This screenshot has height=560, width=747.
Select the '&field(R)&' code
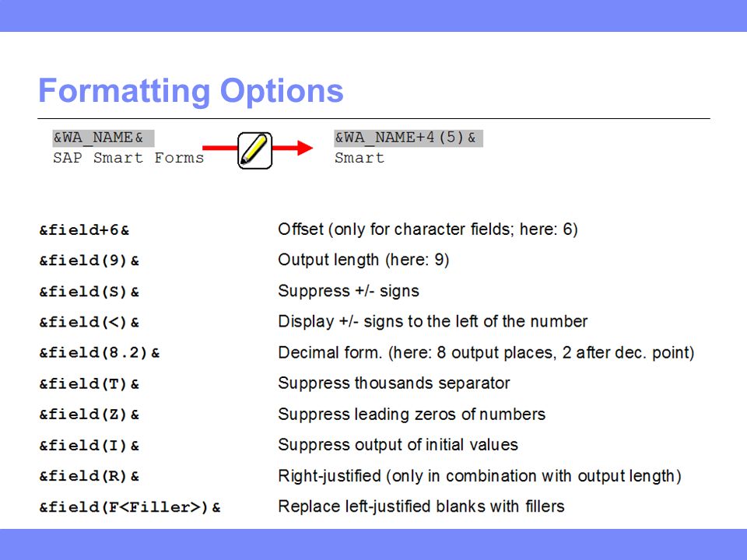click(x=89, y=476)
